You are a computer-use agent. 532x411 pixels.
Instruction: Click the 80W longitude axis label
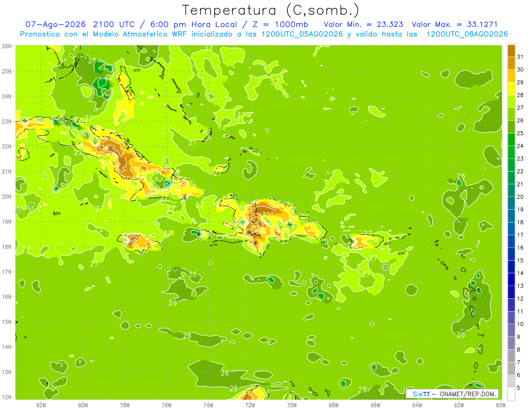[83, 405]
